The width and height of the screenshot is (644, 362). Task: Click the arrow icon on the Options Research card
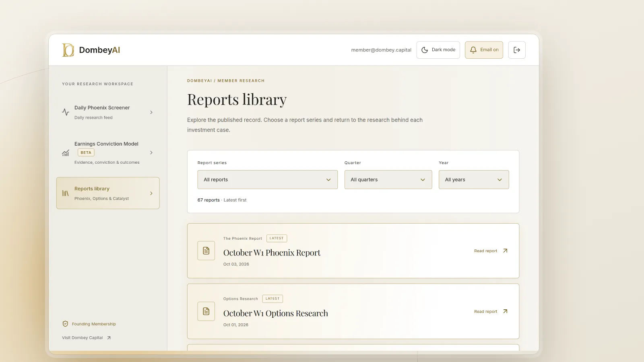click(505, 311)
